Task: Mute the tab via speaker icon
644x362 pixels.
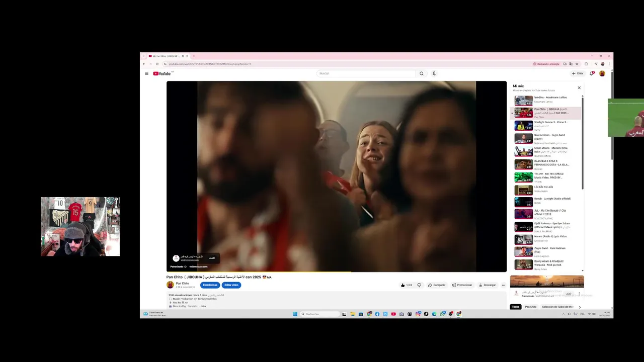Action: click(x=183, y=56)
